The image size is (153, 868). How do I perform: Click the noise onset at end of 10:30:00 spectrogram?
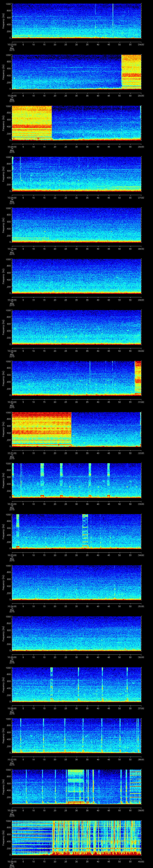137,378
